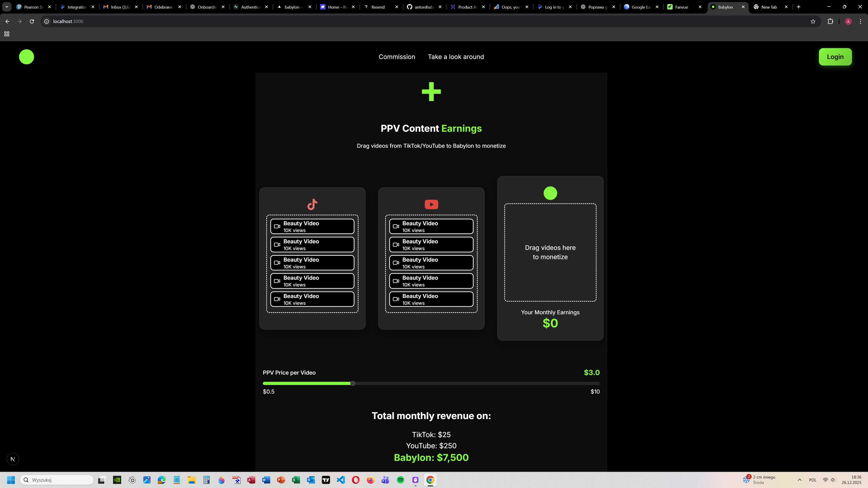
Task: Click the TikTok logo icon
Action: coord(312,204)
